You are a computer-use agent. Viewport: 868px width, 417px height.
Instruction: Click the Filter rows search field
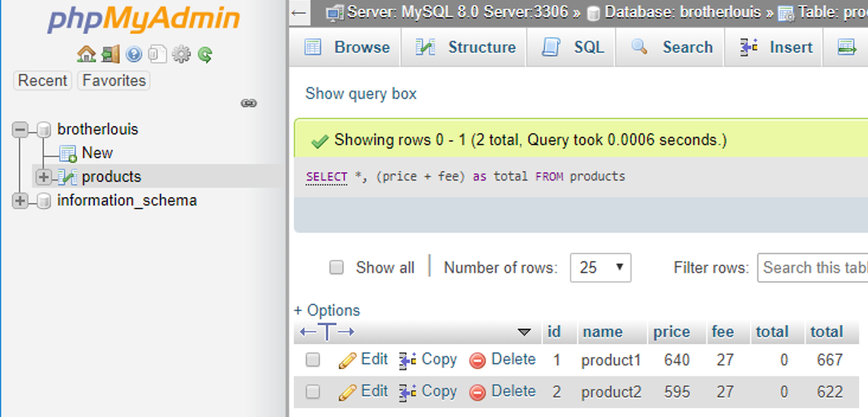click(812, 268)
